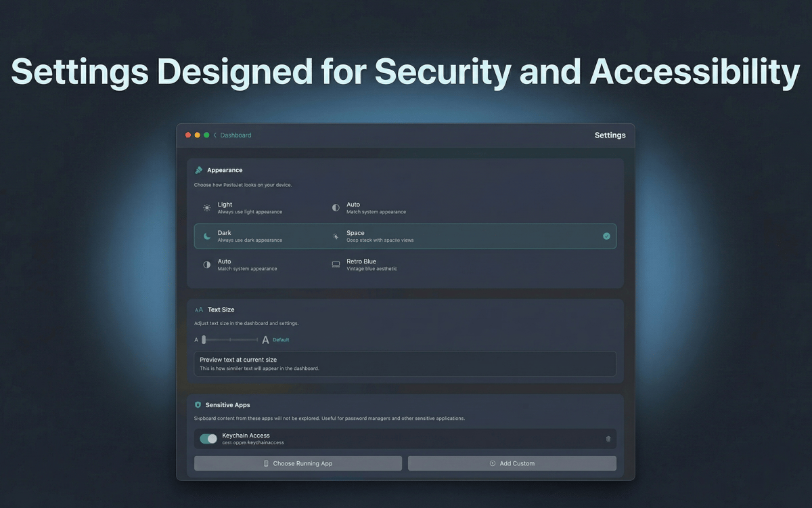Click the Space theme sparkle icon
812x508 pixels.
[336, 236]
